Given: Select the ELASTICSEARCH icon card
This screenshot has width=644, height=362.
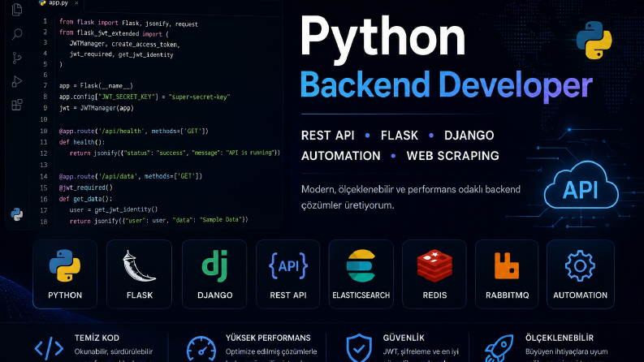Looking at the screenshot, I should [x=361, y=274].
